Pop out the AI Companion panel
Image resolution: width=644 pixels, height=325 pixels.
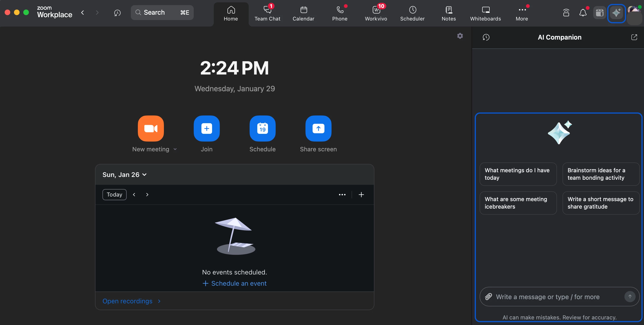pos(634,37)
